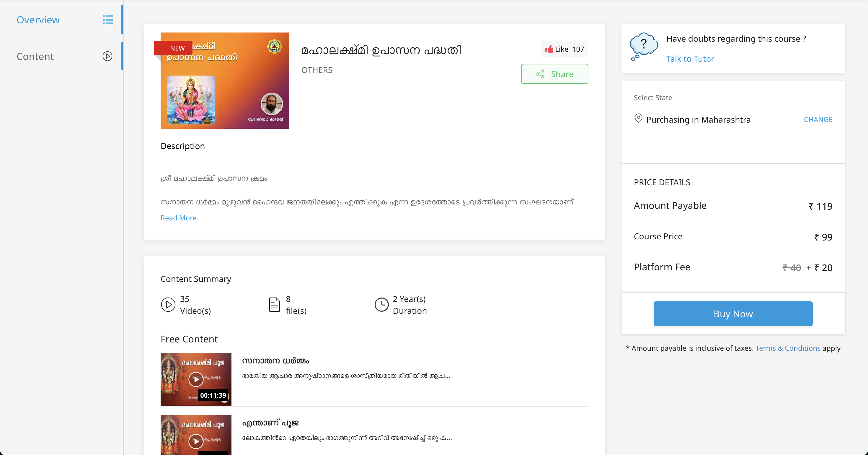
Task: Switch to the Content section
Action: (35, 56)
